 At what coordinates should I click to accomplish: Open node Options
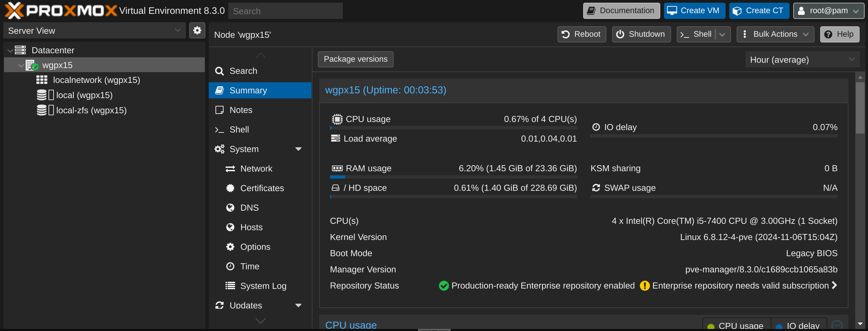(x=260, y=247)
